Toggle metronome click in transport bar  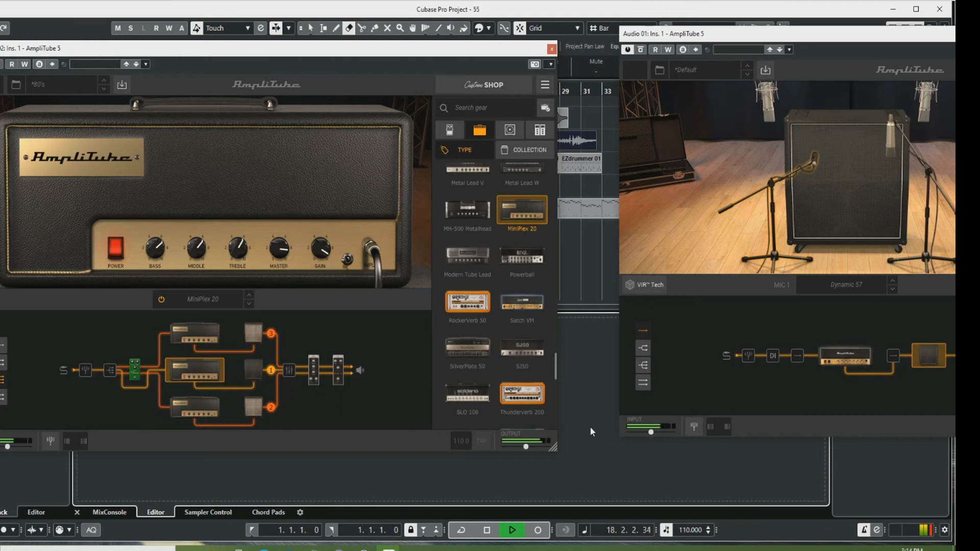tap(864, 530)
